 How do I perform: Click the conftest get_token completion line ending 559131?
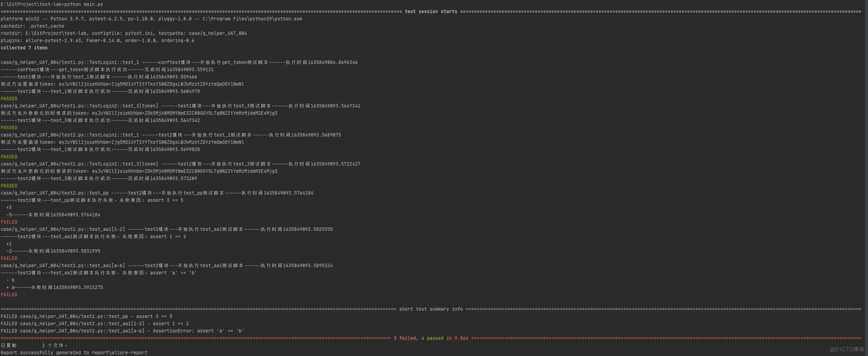click(x=107, y=69)
